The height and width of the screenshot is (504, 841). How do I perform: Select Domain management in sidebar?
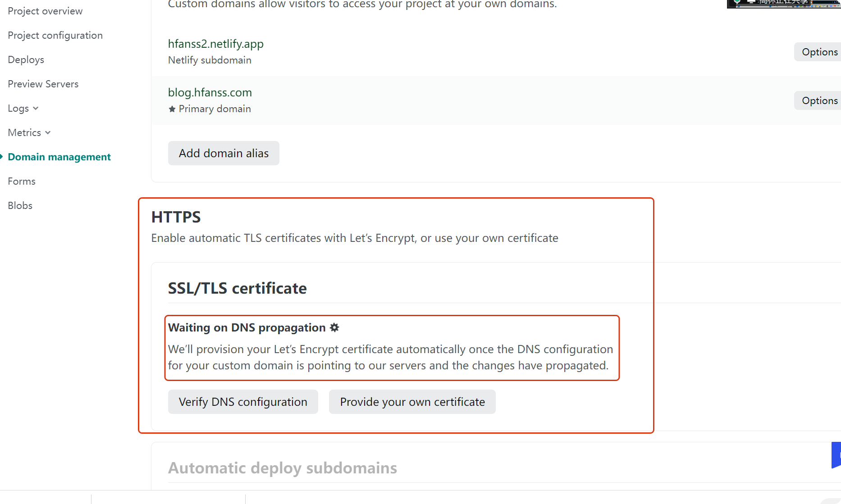point(59,157)
